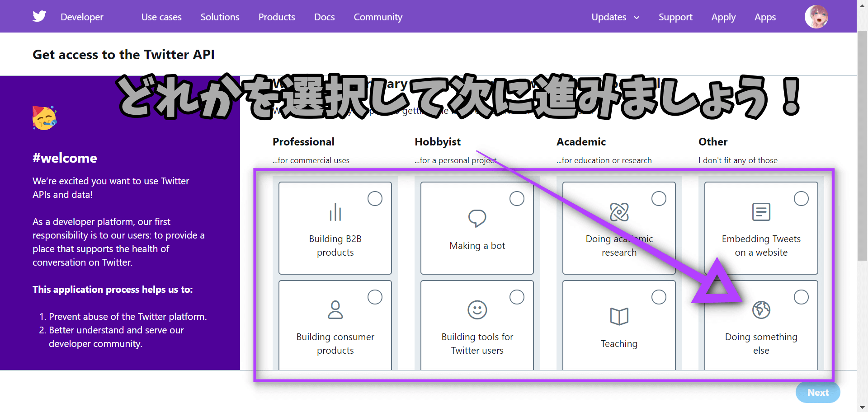Open the Docs menu
Viewport: 868px width, 412px height.
325,17
